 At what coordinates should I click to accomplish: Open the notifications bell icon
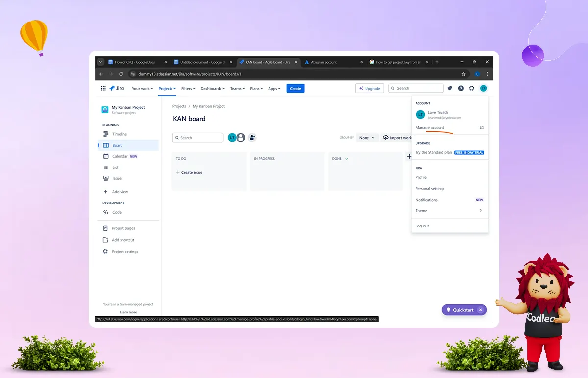(449, 88)
